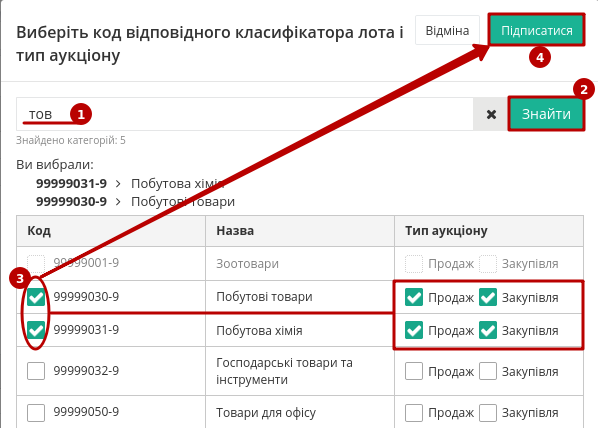Select the disabled Зоотовари 99999001-9 checkbox
Image resolution: width=598 pixels, height=428 pixels.
tap(36, 264)
